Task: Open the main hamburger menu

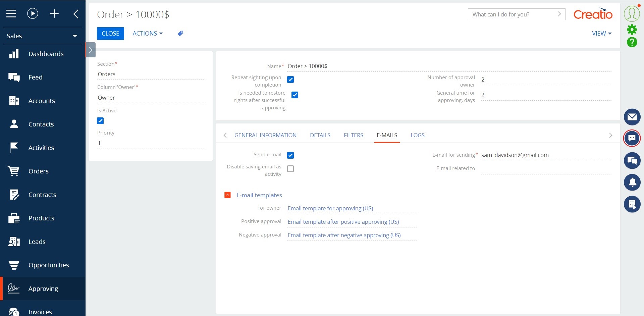Action: coord(11,13)
